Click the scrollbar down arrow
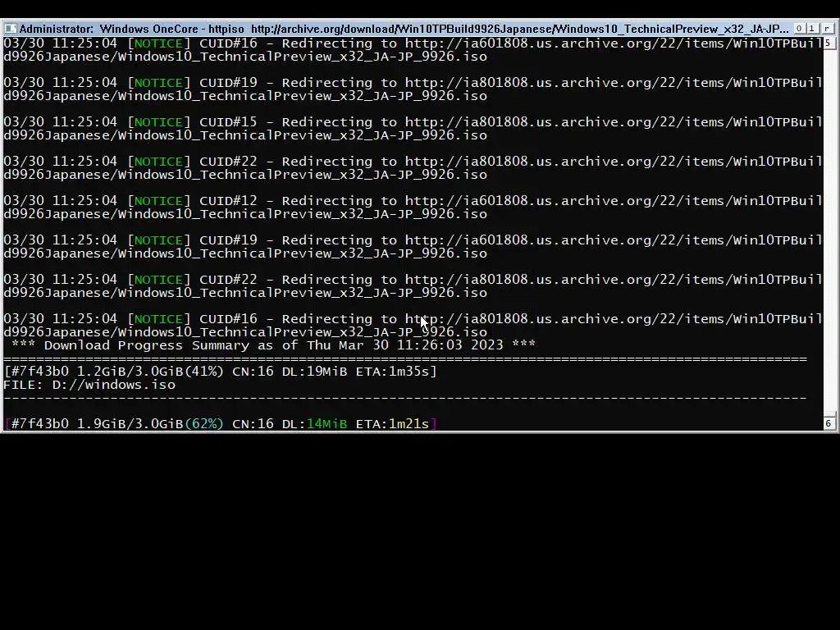The width and height of the screenshot is (840, 630). [x=829, y=423]
